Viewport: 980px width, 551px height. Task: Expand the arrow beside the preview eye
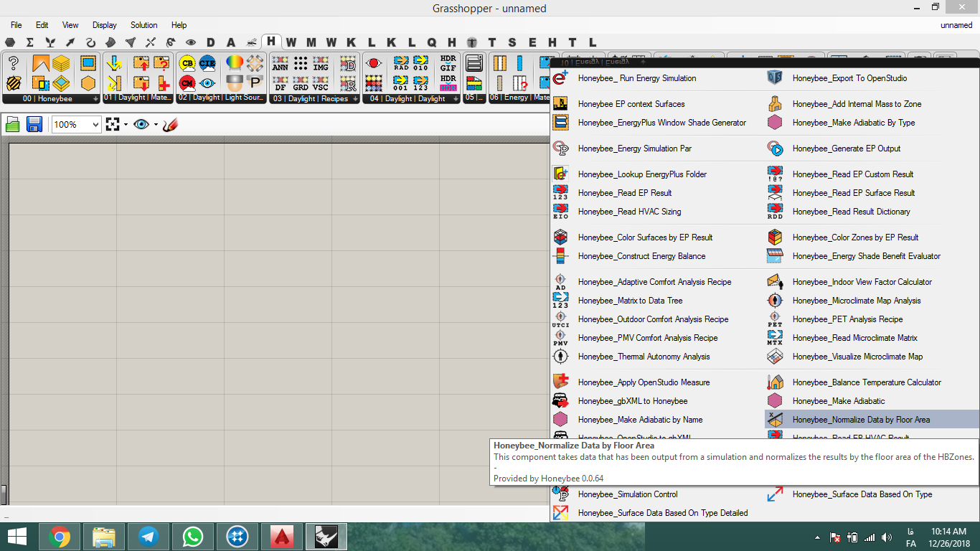click(156, 125)
